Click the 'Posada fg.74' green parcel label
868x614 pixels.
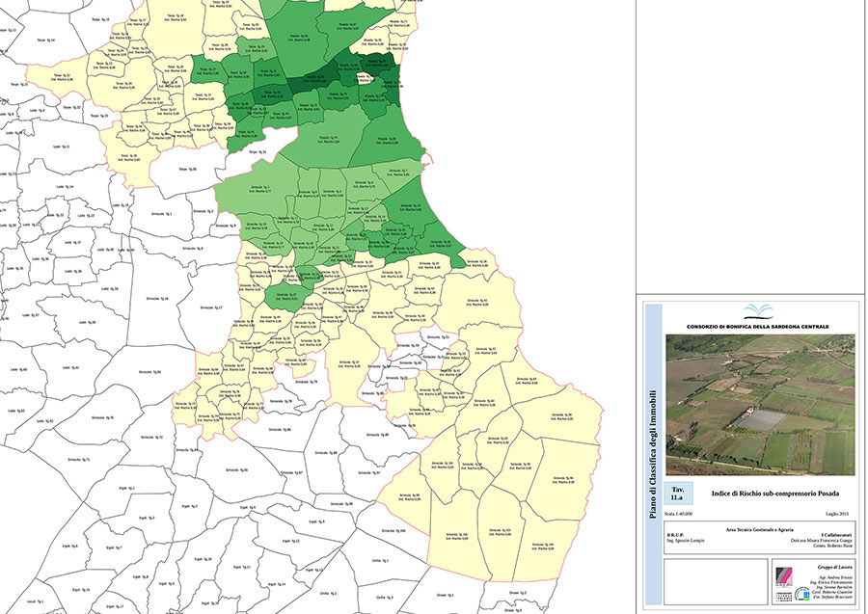pyautogui.click(x=328, y=140)
